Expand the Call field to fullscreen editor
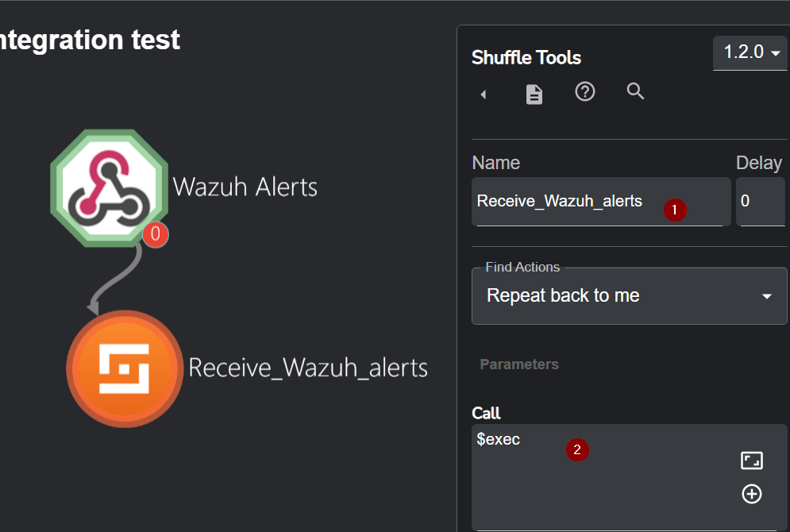Viewport: 790px width, 532px height. coord(751,461)
